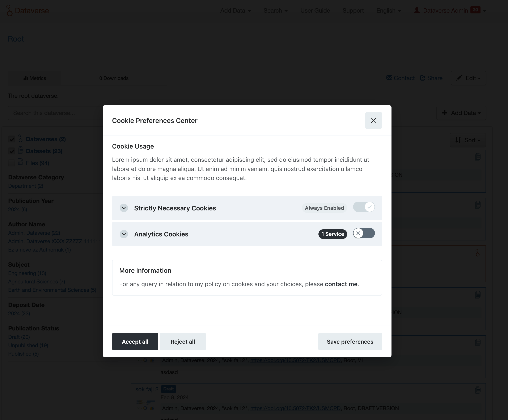Toggle the Analytics Cookies switch
This screenshot has height=420, width=508.
tap(364, 233)
